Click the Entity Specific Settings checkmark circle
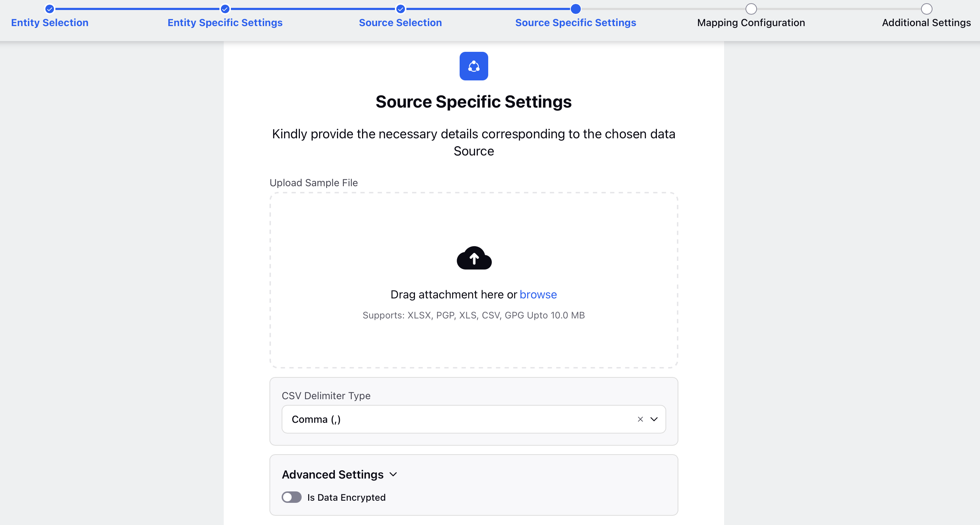The width and height of the screenshot is (980, 525). 225,9
